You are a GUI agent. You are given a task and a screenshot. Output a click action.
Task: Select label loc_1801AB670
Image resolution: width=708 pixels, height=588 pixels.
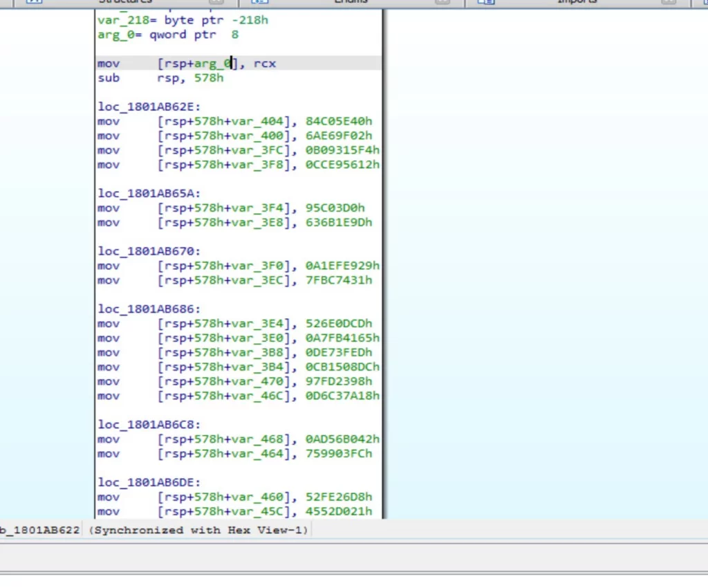click(x=149, y=251)
